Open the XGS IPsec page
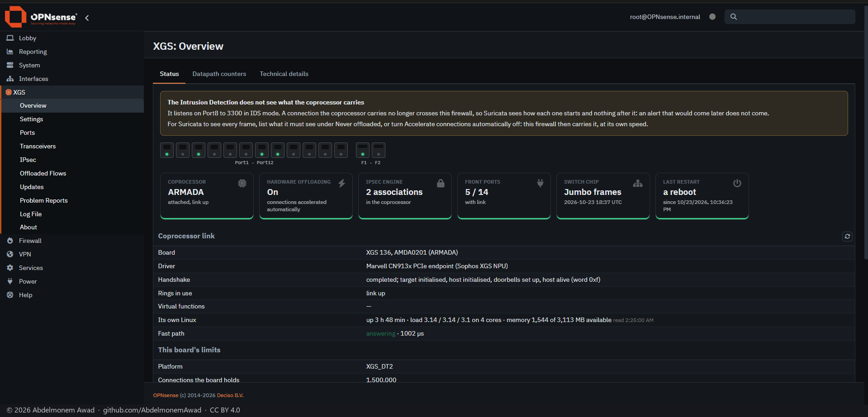The width and height of the screenshot is (868, 417). [x=73, y=160]
